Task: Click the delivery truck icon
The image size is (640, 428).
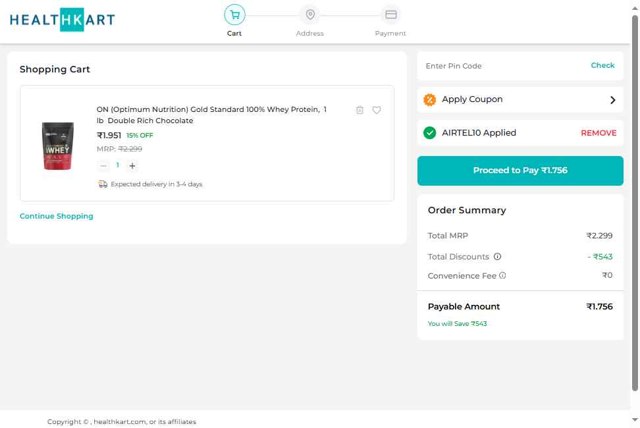Action: coord(102,184)
